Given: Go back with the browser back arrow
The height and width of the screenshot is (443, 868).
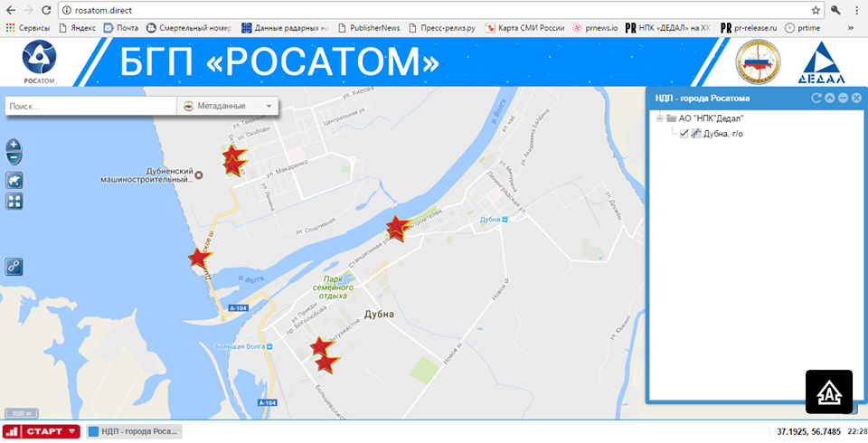Looking at the screenshot, I should (11, 10).
